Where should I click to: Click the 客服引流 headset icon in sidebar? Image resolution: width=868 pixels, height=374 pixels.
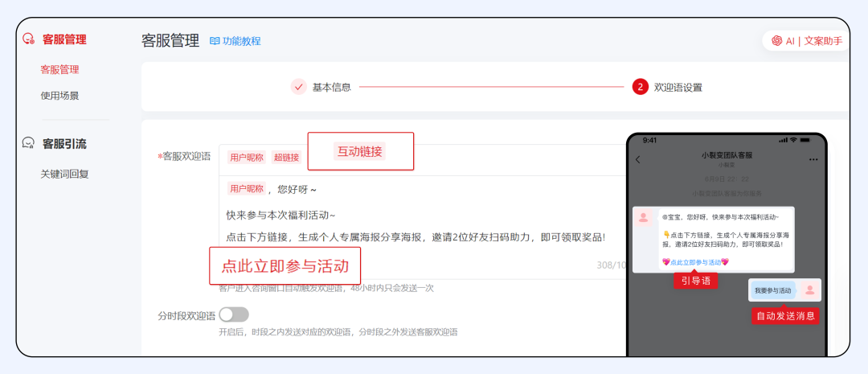click(x=28, y=144)
